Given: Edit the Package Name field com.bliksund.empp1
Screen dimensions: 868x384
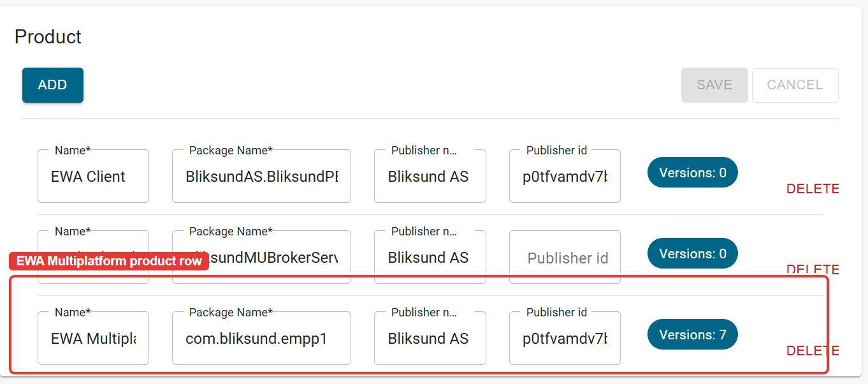Looking at the screenshot, I should pos(261,338).
